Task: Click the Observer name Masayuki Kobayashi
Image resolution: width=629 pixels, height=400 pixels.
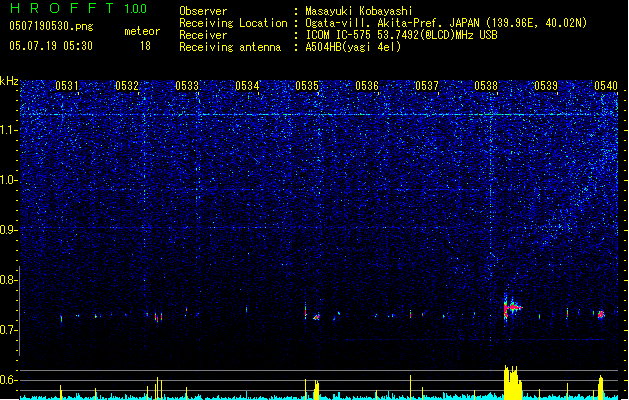Action: 359,11
